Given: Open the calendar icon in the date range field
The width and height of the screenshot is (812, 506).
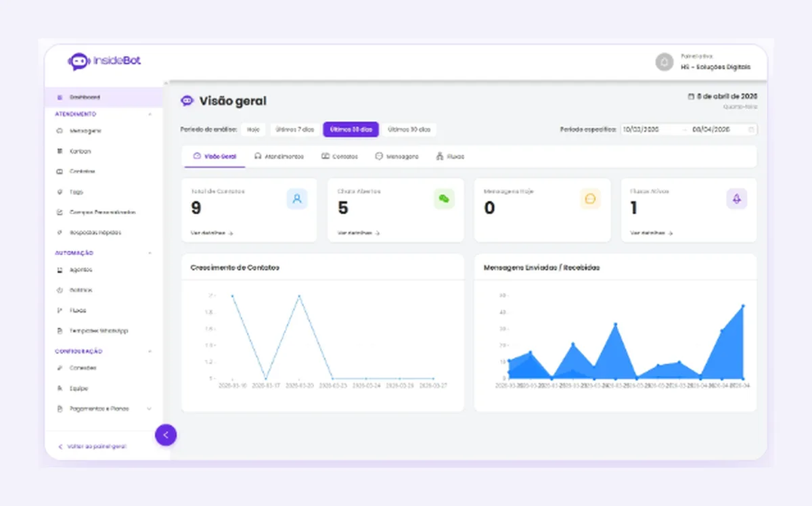Looking at the screenshot, I should tap(751, 129).
